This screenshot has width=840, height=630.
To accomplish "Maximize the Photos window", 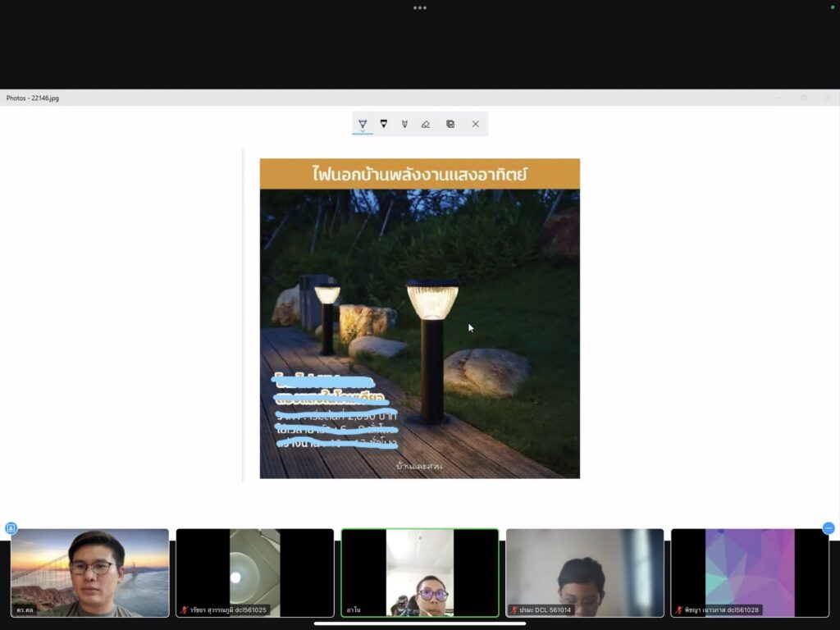I will [803, 98].
